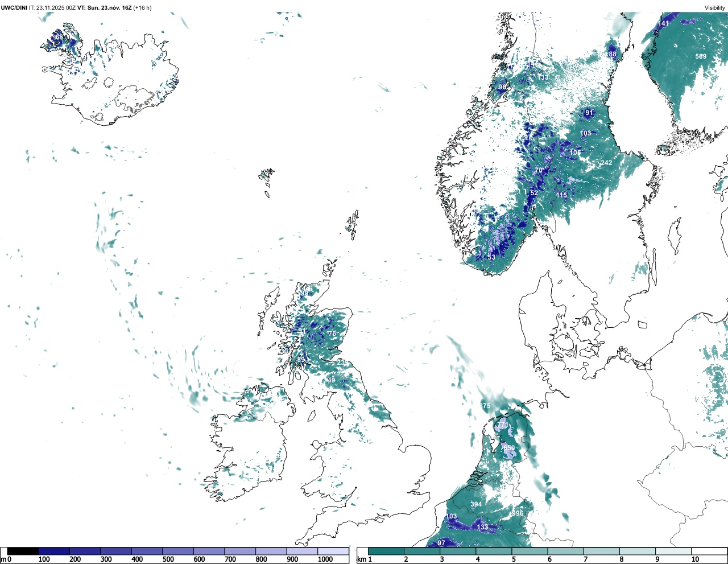The height and width of the screenshot is (564, 728).
Task: Select the 500–600 m legend color swatch
Action: [x=178, y=551]
